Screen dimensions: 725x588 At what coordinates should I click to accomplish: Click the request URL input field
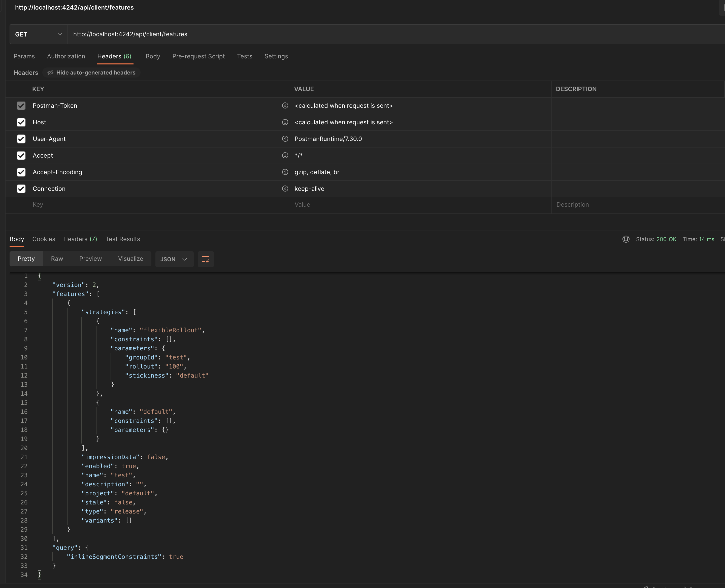(x=396, y=34)
